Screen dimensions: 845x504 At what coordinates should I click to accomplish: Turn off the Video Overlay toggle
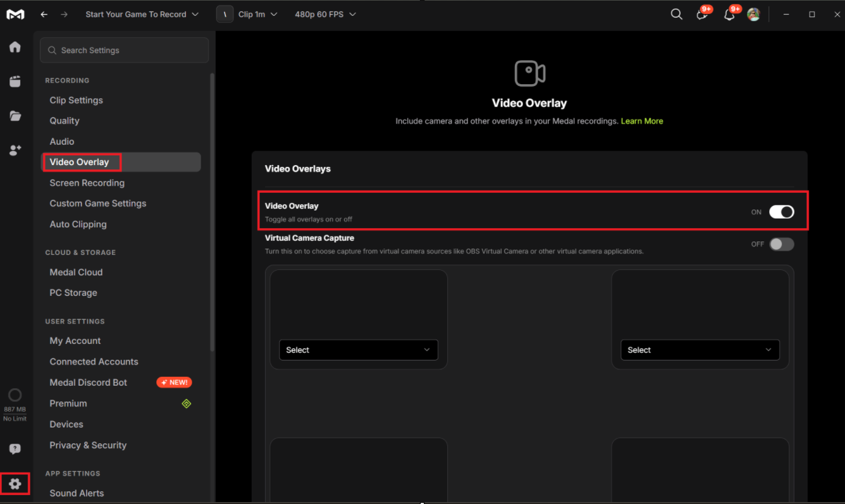pos(781,212)
